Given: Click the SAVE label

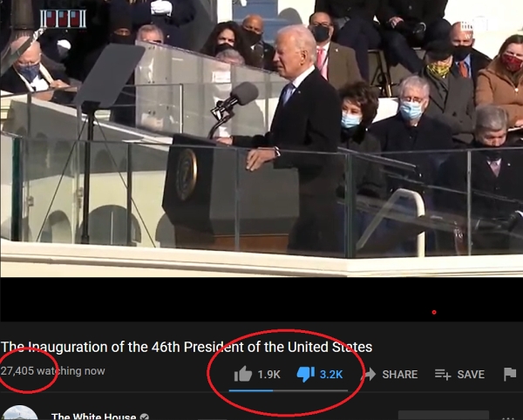Looking at the screenshot, I should pos(471,375).
